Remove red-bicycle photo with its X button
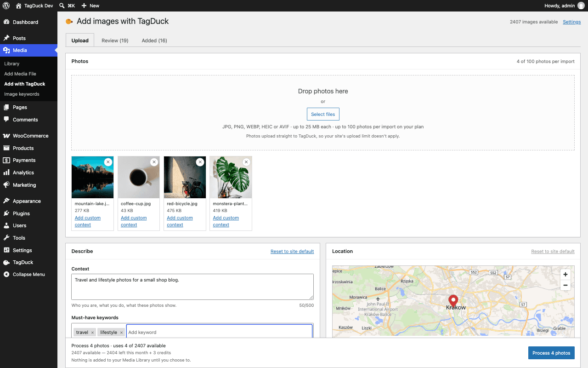The width and height of the screenshot is (588, 368). click(200, 162)
